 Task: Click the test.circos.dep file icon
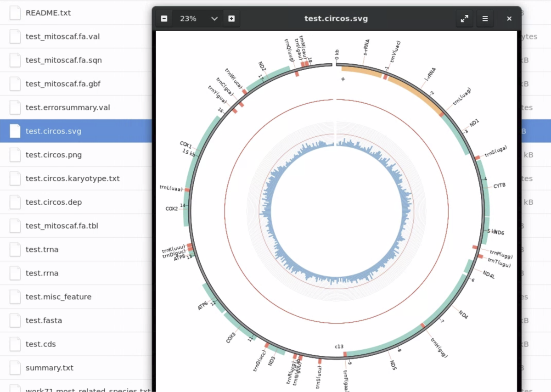click(x=15, y=202)
